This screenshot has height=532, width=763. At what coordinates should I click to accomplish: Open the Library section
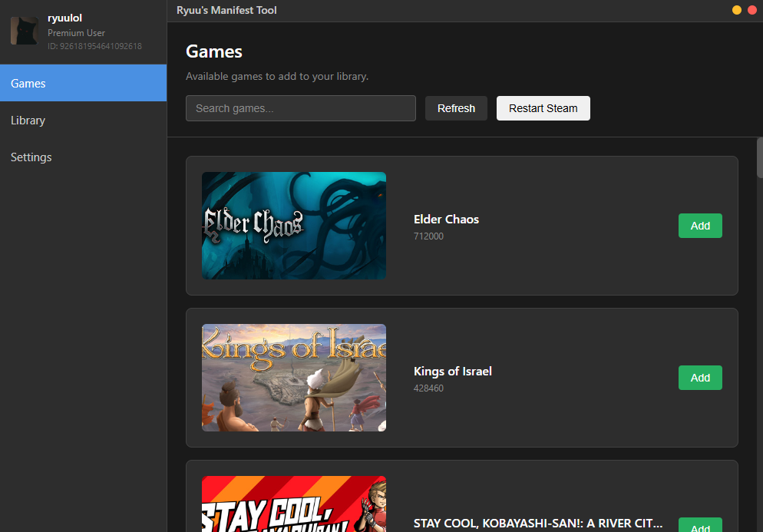click(x=83, y=121)
